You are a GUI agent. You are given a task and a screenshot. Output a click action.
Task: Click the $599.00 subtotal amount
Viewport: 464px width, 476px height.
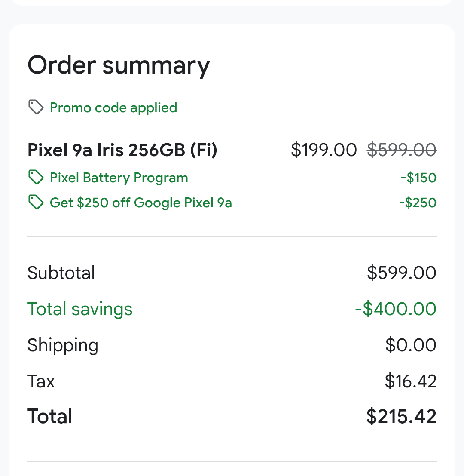(x=401, y=273)
